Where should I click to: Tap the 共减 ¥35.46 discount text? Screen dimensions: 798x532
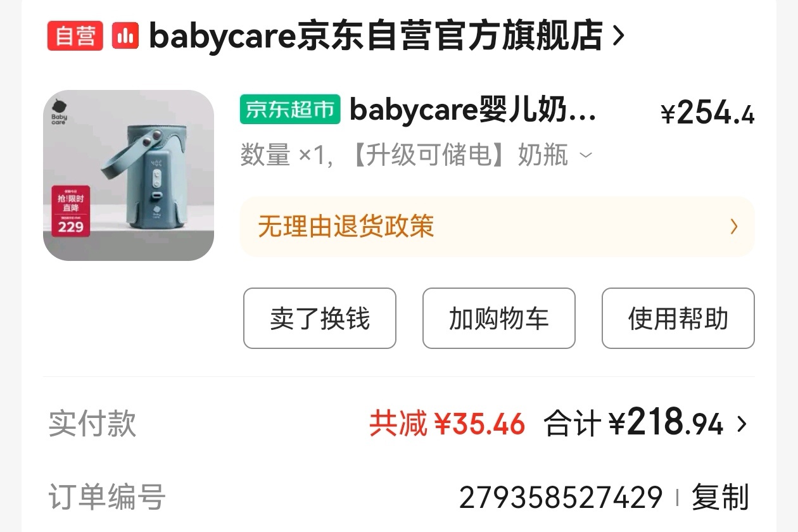(x=447, y=424)
